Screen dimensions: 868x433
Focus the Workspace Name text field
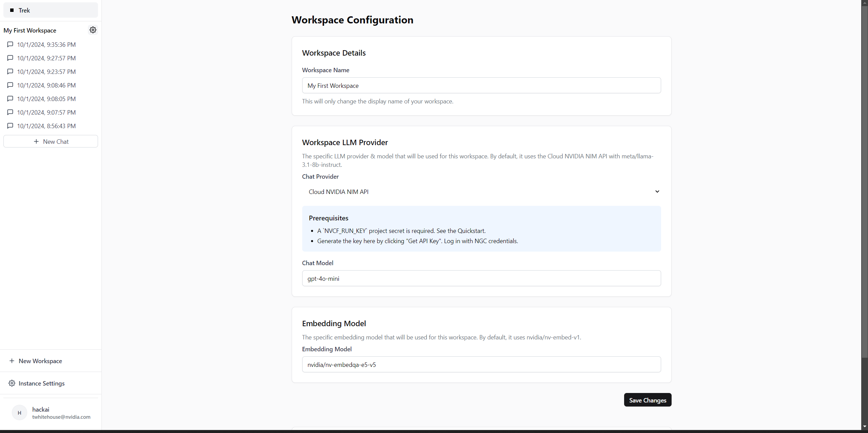pos(481,85)
